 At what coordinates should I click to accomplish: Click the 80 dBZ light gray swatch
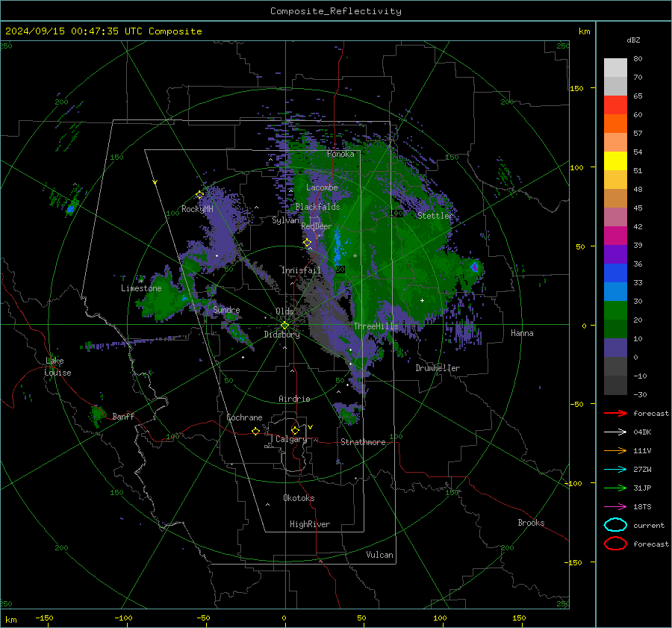[x=615, y=67]
